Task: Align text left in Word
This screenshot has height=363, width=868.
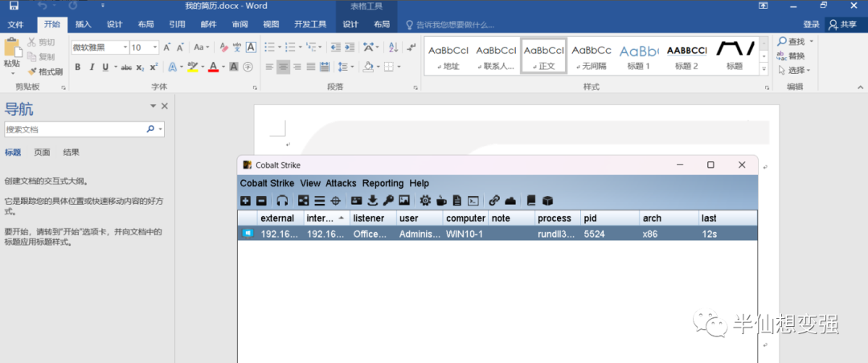Action: [x=269, y=67]
